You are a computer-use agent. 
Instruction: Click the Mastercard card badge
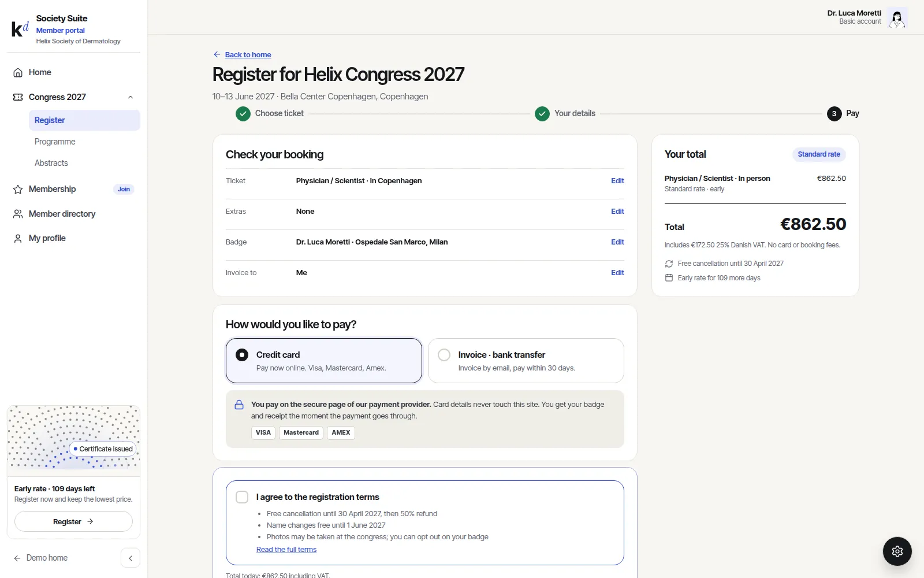coord(301,433)
